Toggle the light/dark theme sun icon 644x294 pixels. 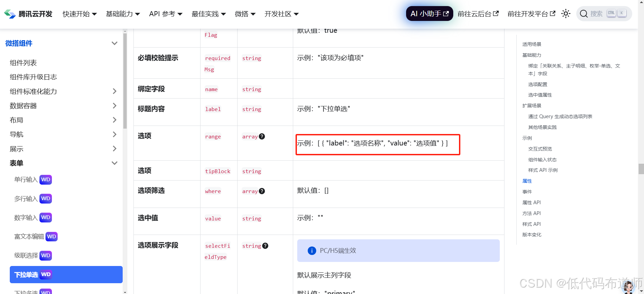point(566,14)
